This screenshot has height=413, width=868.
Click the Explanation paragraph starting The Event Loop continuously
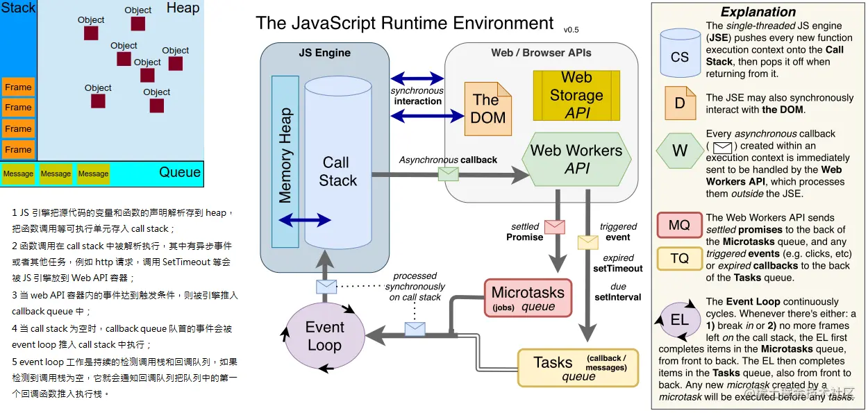757,349
